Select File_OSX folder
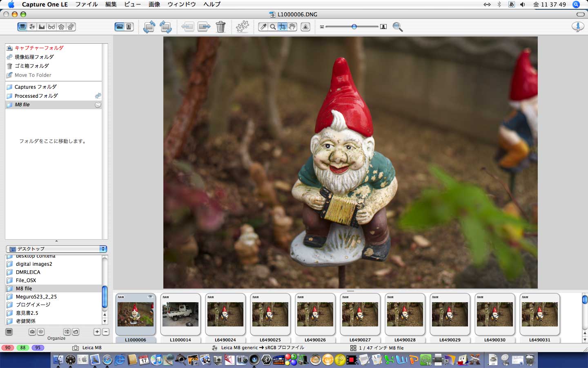Image resolution: width=588 pixels, height=368 pixels. tap(53, 280)
